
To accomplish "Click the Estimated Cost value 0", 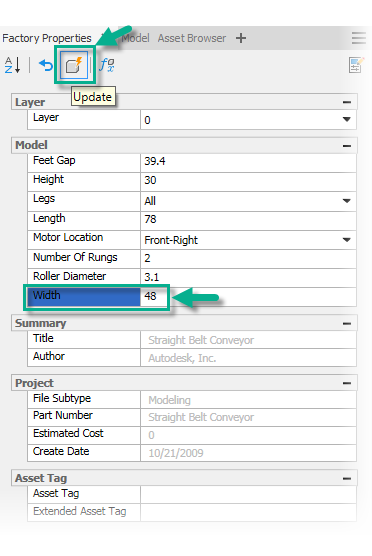I will (x=248, y=435).
